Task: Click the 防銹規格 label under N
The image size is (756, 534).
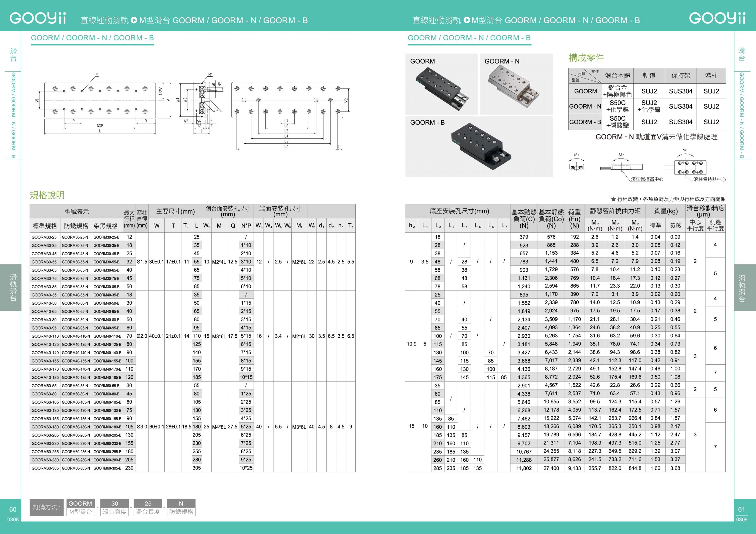Action: (181, 512)
